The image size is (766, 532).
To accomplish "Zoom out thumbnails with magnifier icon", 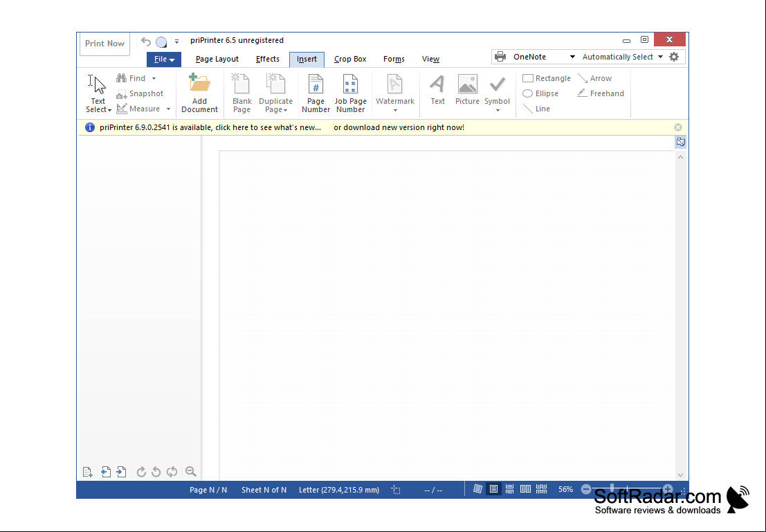I will (190, 471).
